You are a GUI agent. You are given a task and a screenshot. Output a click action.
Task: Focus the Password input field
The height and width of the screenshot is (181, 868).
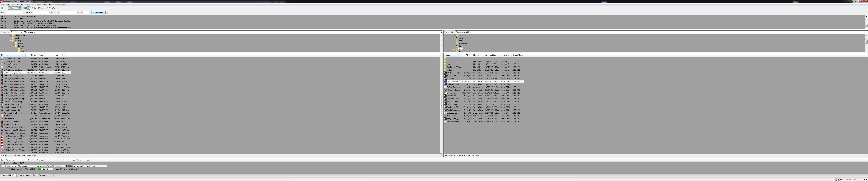pyautogui.click(x=68, y=13)
